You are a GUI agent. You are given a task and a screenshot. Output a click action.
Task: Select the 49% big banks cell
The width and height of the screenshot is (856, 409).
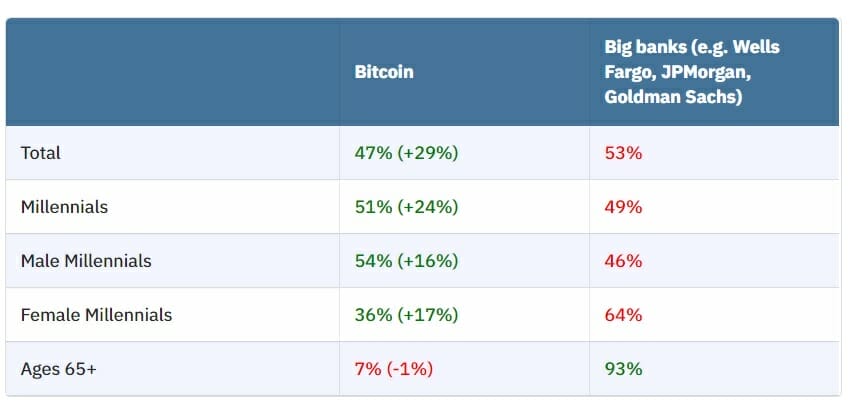point(623,207)
